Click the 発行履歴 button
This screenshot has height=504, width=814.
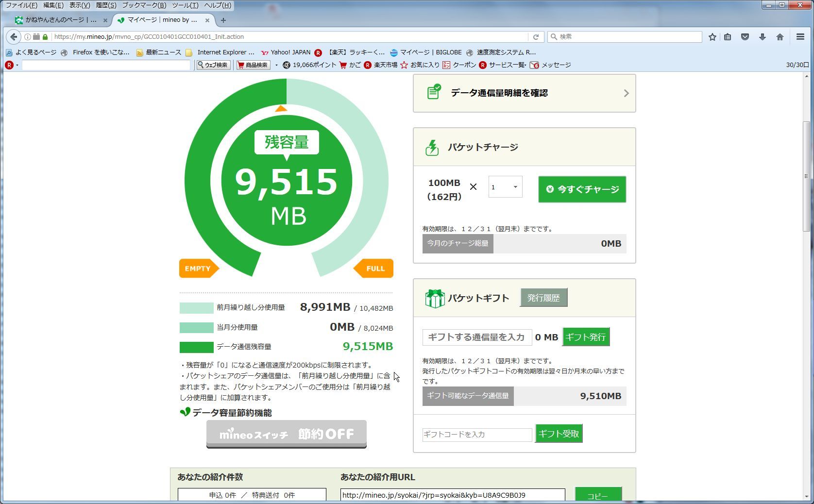(543, 298)
